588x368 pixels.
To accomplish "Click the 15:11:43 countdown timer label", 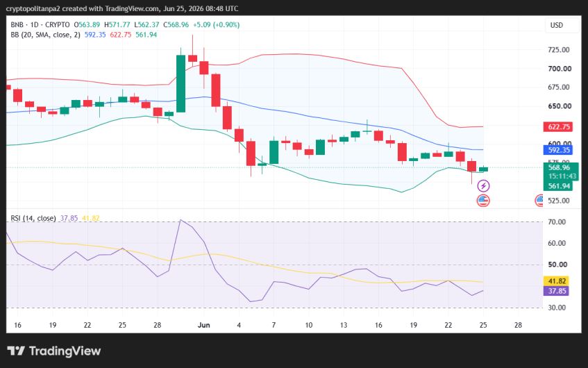I will point(562,176).
